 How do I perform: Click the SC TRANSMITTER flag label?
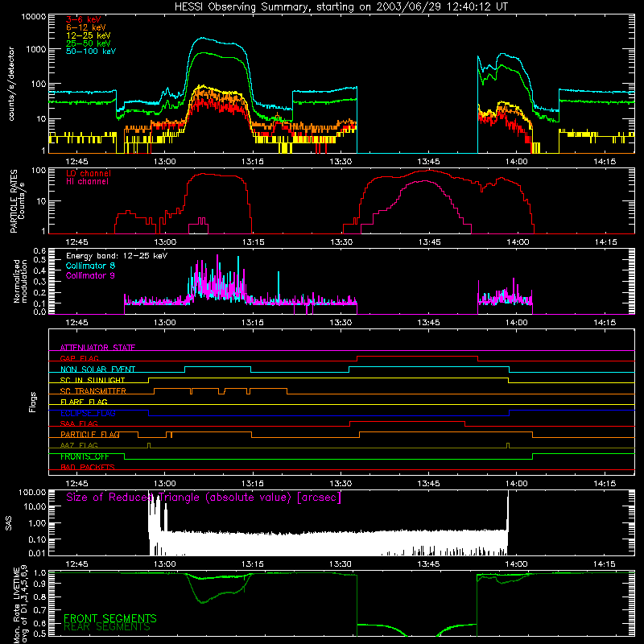pos(93,390)
